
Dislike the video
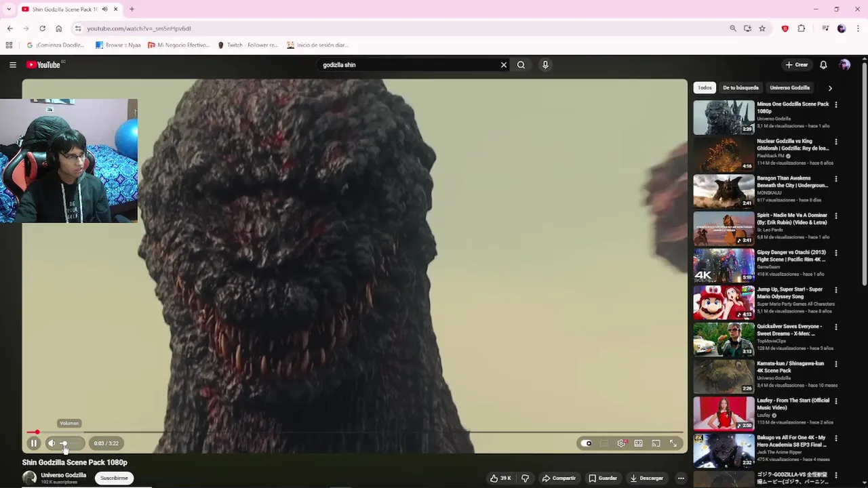click(x=525, y=478)
